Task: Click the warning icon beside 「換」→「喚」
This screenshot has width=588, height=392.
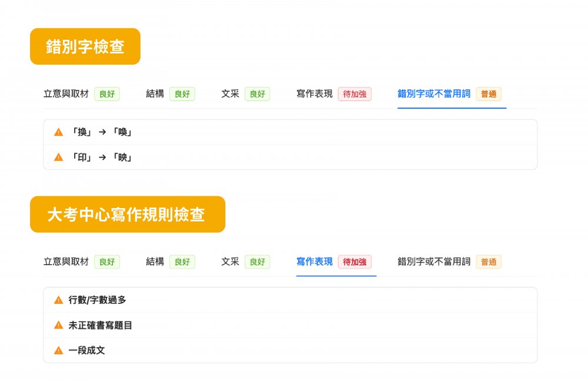Action: [x=58, y=132]
